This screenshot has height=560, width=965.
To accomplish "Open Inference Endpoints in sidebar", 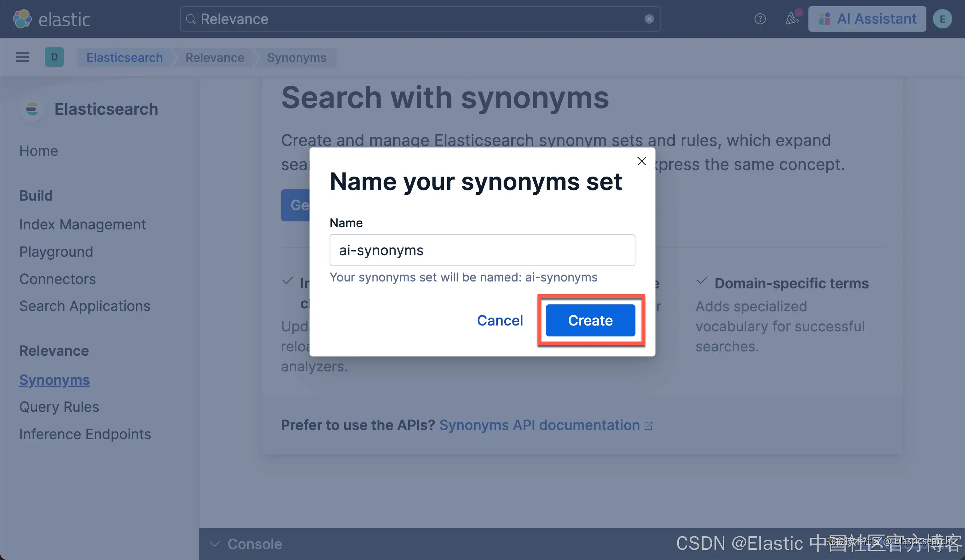I will point(85,434).
